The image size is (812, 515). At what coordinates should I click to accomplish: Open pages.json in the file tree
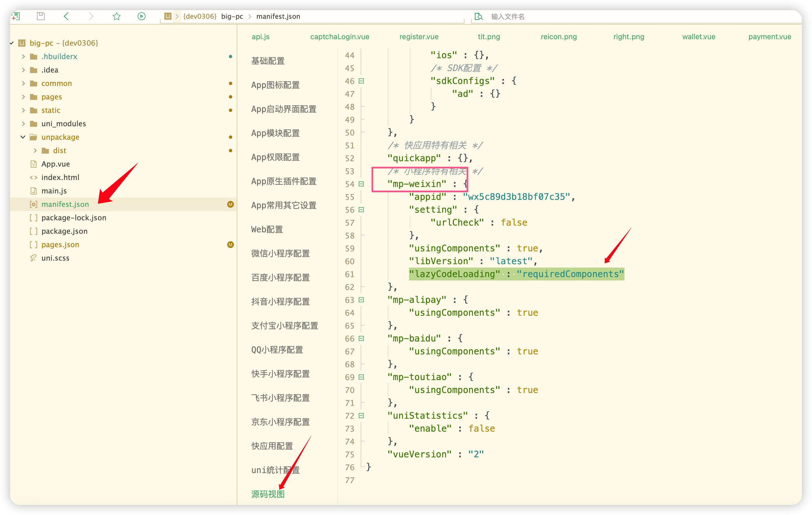(x=60, y=245)
